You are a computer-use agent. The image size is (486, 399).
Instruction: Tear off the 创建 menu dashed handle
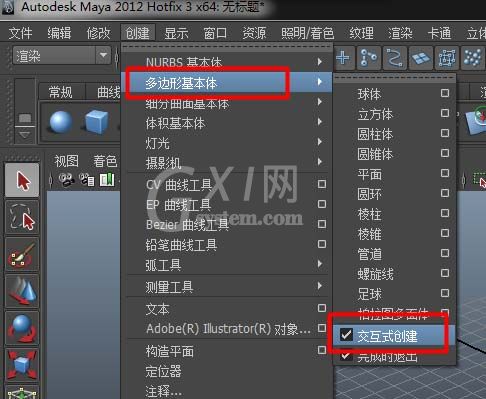[x=227, y=47]
